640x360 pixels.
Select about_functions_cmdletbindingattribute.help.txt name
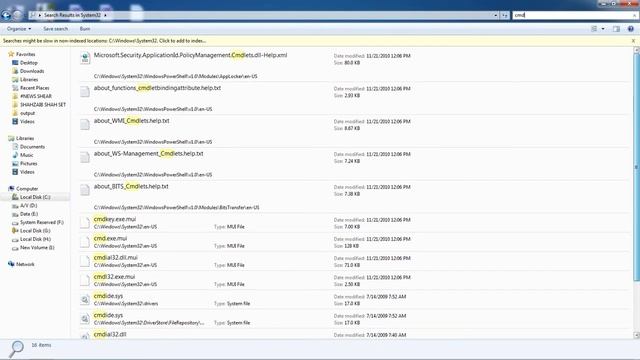[x=157, y=88]
